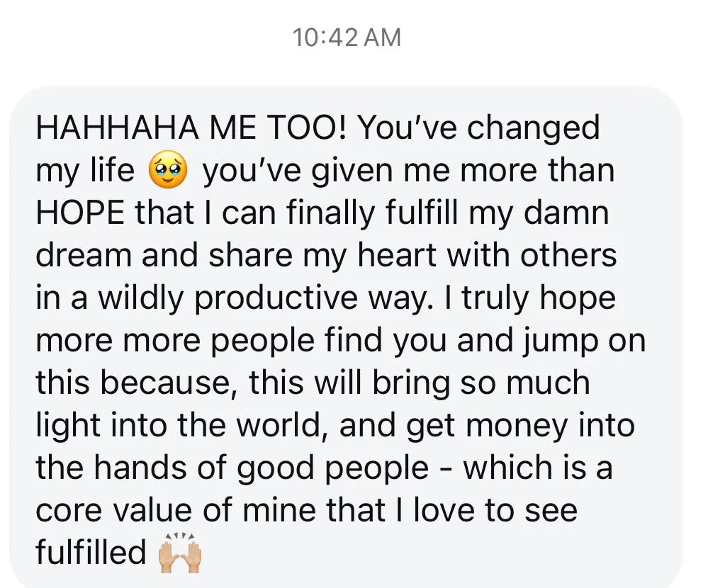Tap the words good people
Viewport: 708px width, 588px height.
[333, 468]
